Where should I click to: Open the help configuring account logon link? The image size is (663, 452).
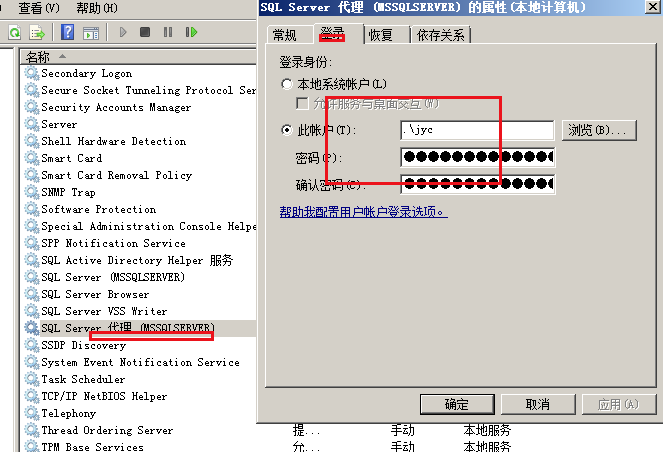(x=363, y=211)
